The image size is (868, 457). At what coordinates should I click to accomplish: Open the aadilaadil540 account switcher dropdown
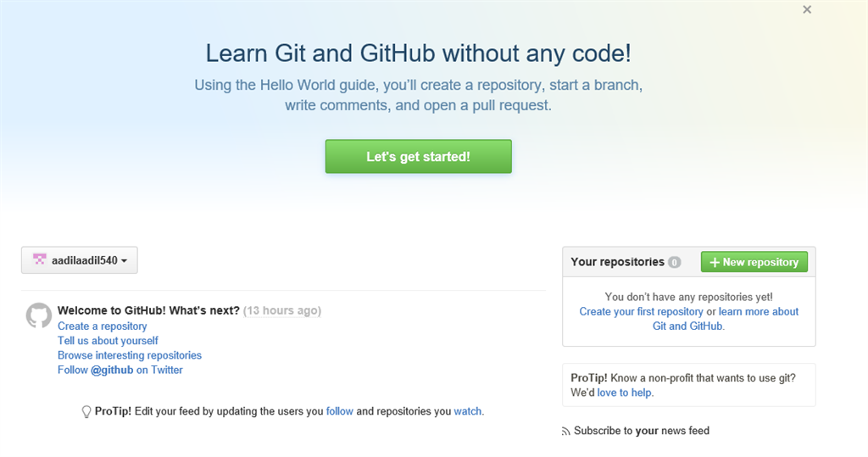[x=80, y=261]
